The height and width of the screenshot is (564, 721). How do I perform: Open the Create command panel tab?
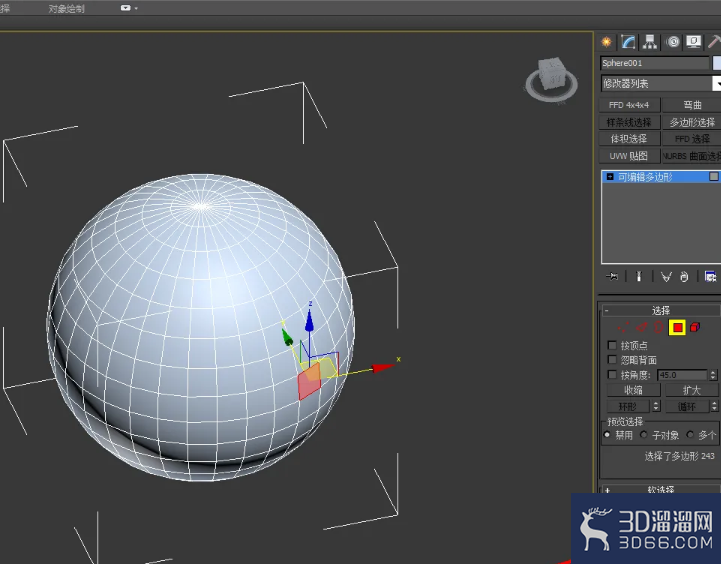607,42
